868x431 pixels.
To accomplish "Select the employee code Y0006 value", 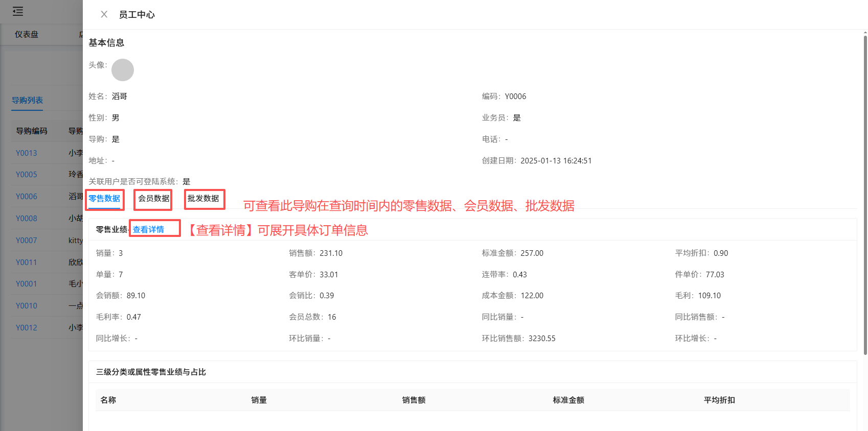I will (515, 96).
